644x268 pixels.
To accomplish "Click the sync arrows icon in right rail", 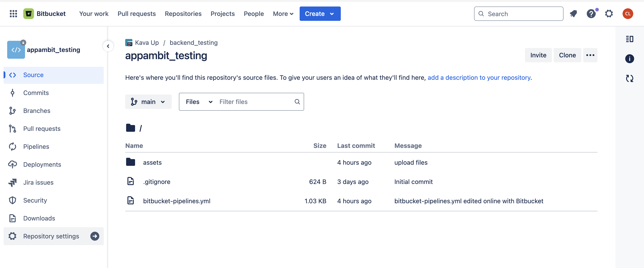I will [629, 78].
